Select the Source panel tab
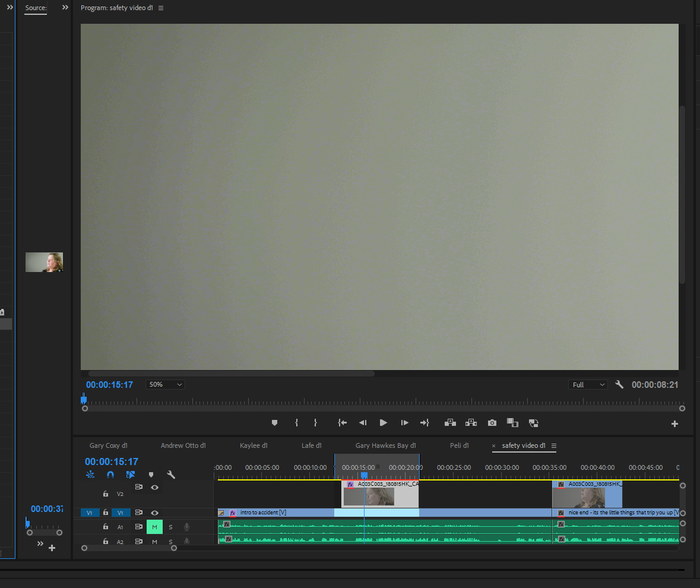The height and width of the screenshot is (588, 700). pos(36,8)
